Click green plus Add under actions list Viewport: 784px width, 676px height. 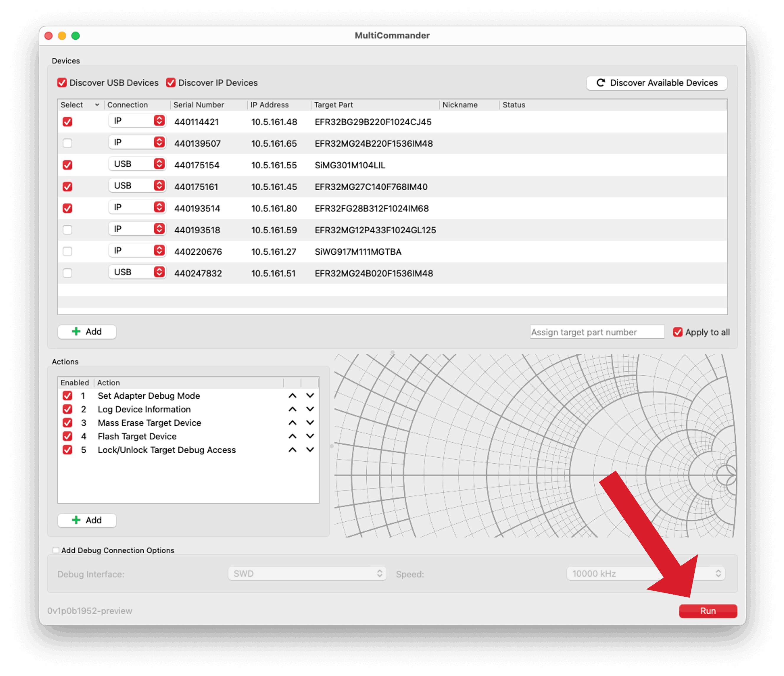tap(87, 520)
